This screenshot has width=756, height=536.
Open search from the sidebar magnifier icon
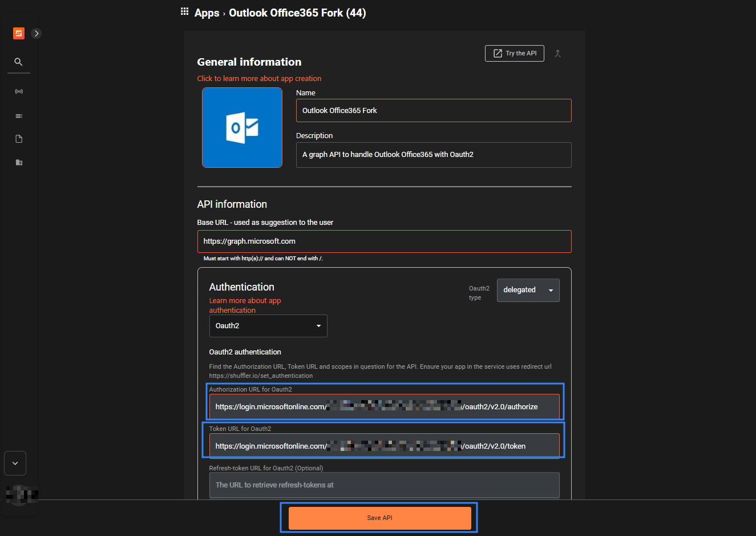coord(18,62)
